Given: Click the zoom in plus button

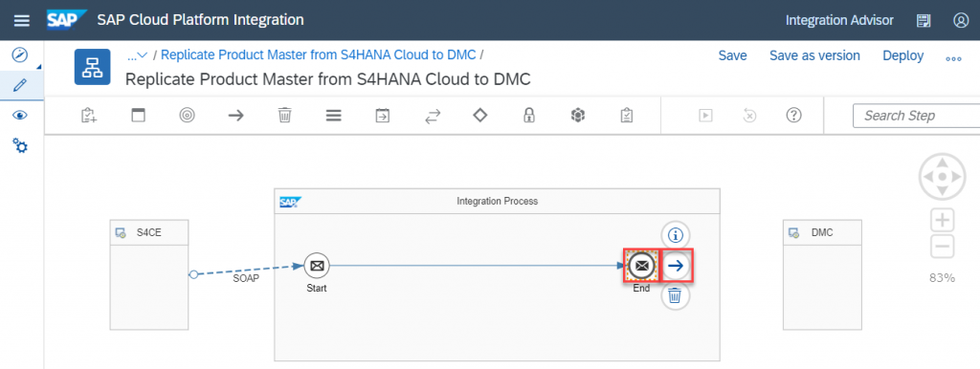Looking at the screenshot, I should tap(943, 220).
